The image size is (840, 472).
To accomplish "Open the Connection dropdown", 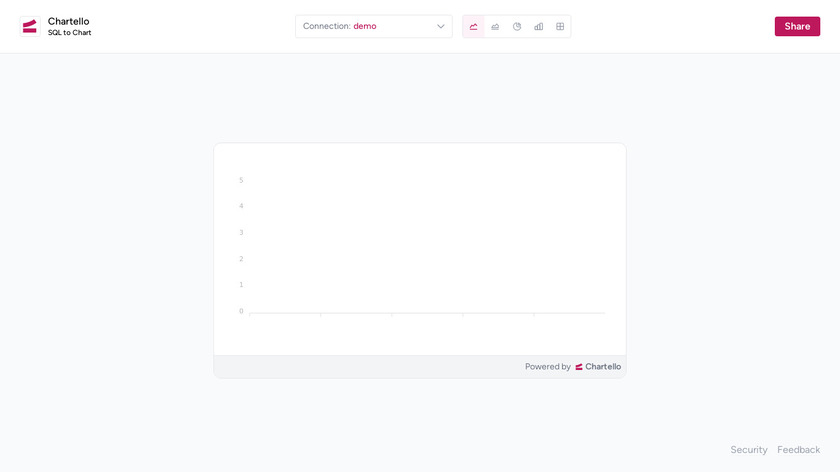I will pos(373,26).
